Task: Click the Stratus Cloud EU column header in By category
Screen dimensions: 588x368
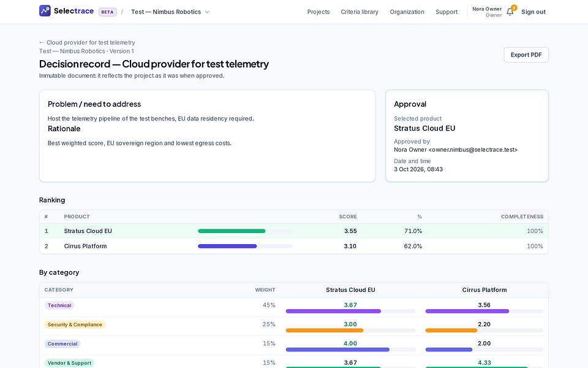Action: [x=350, y=290]
